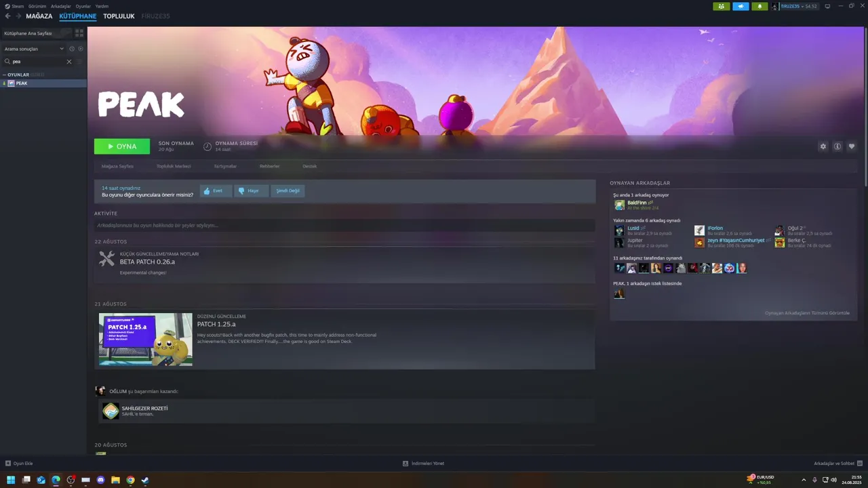Choose Hayır thumbs-down

click(x=251, y=191)
